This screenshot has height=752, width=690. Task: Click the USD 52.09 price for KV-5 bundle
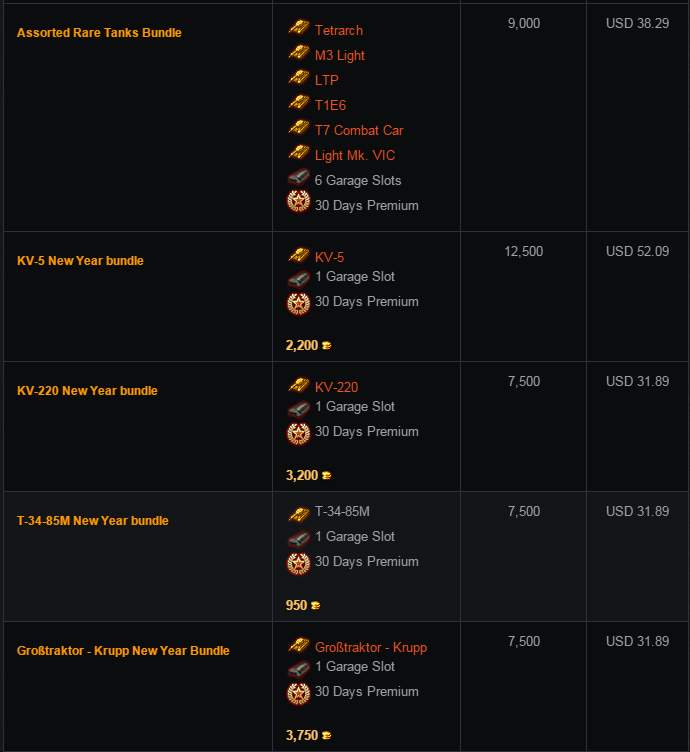click(x=637, y=251)
